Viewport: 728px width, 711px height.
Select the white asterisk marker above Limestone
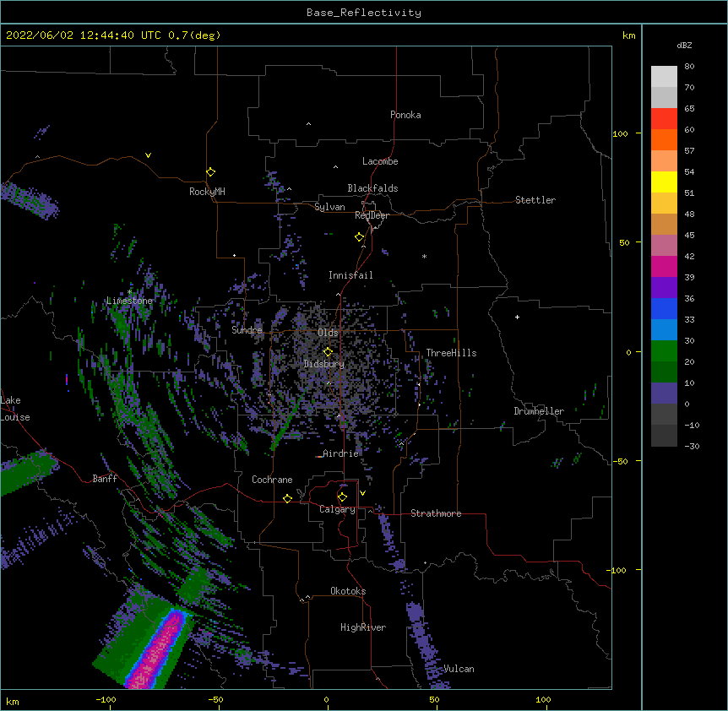click(x=129, y=292)
